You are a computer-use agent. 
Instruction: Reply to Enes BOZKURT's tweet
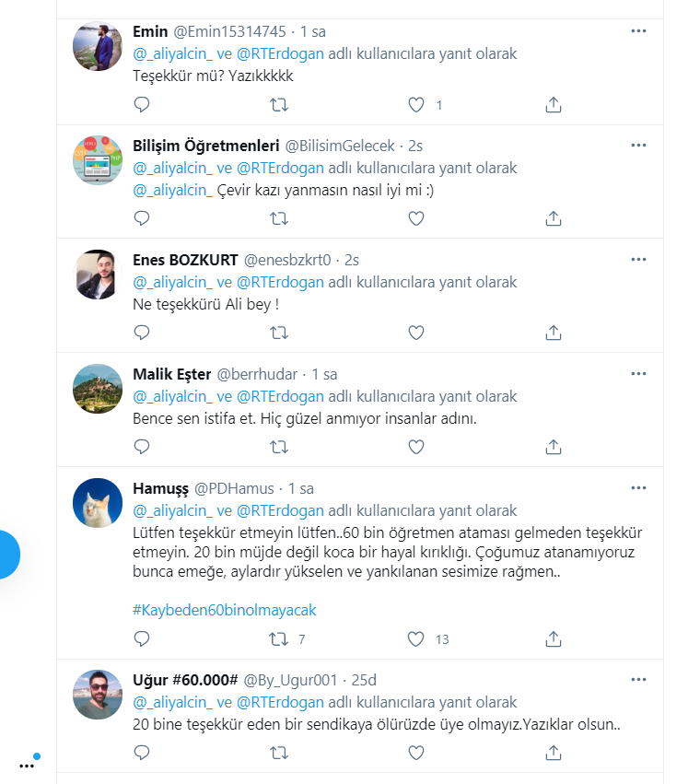tap(142, 333)
